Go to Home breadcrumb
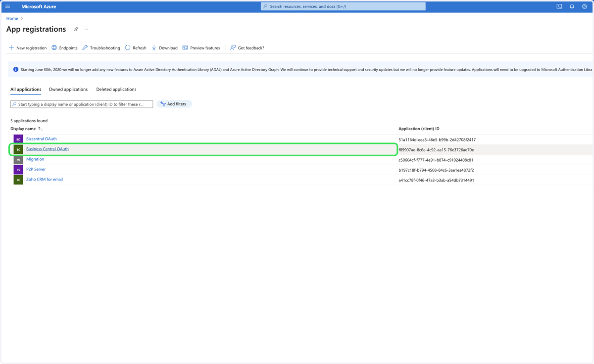 tap(12, 18)
